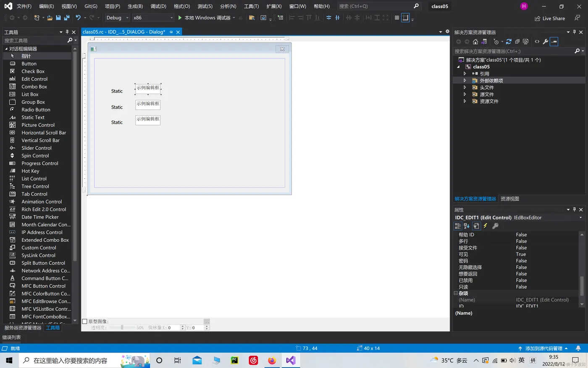This screenshot has height=368, width=588.
Task: Select the Check Box control in toolbox
Action: coord(33,71)
